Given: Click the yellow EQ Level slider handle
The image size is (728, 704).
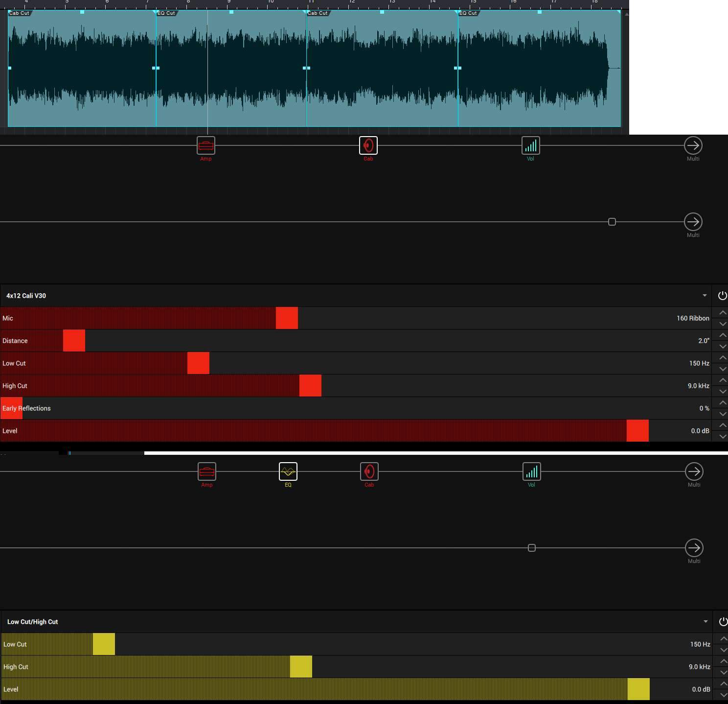Looking at the screenshot, I should point(638,689).
